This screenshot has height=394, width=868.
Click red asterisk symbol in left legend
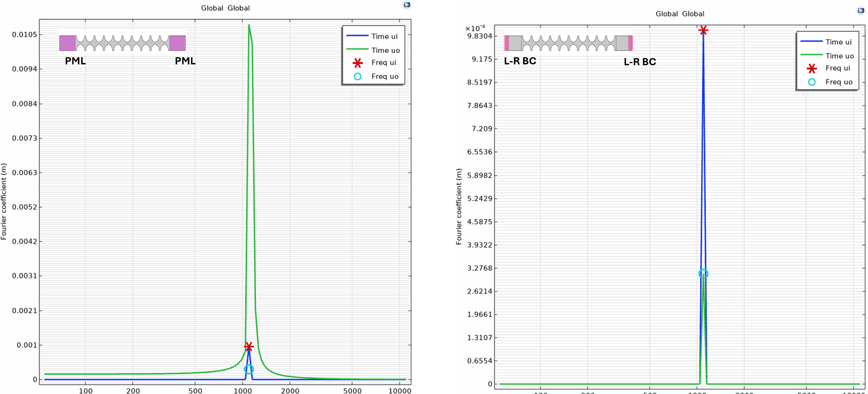[357, 63]
